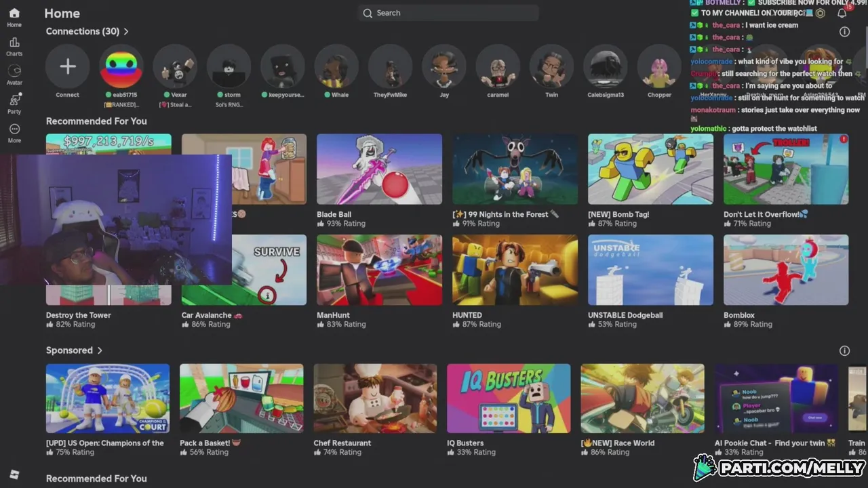
Task: Click the '89% Rating' under Bomblox
Action: [x=753, y=325]
